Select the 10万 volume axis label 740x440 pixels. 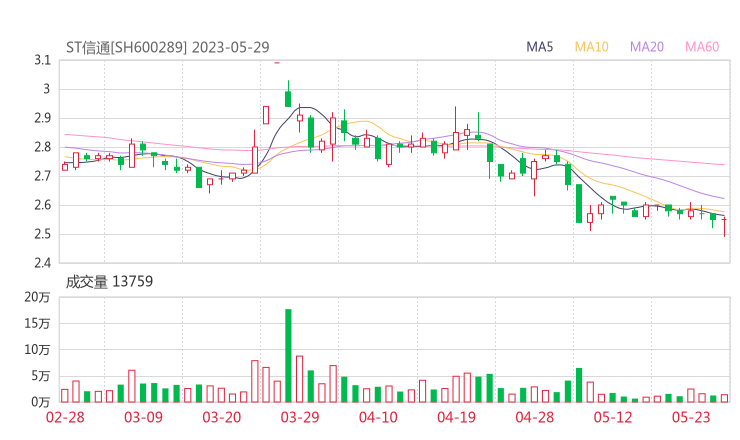[x=38, y=350]
